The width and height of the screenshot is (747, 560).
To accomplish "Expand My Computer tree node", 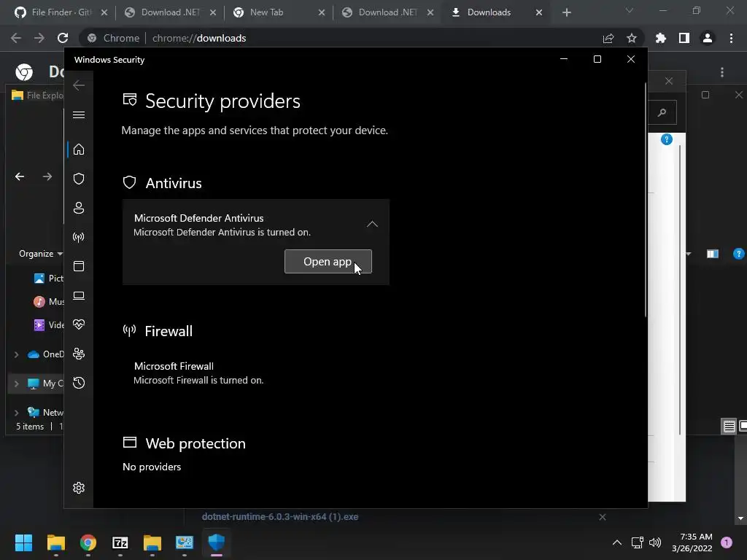I will point(16,384).
